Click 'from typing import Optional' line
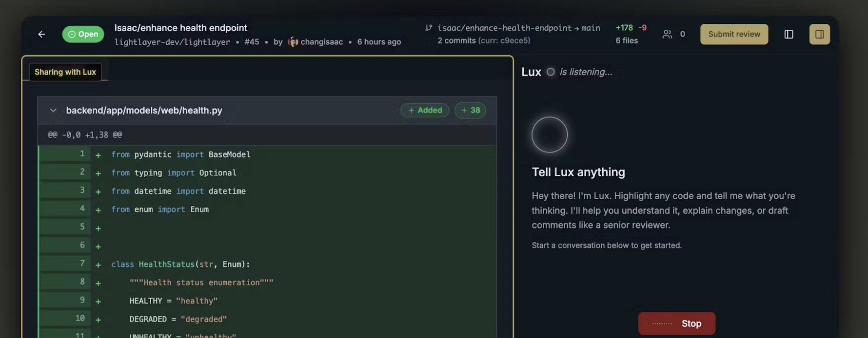Viewport: 868px width, 338px height. coord(174,173)
